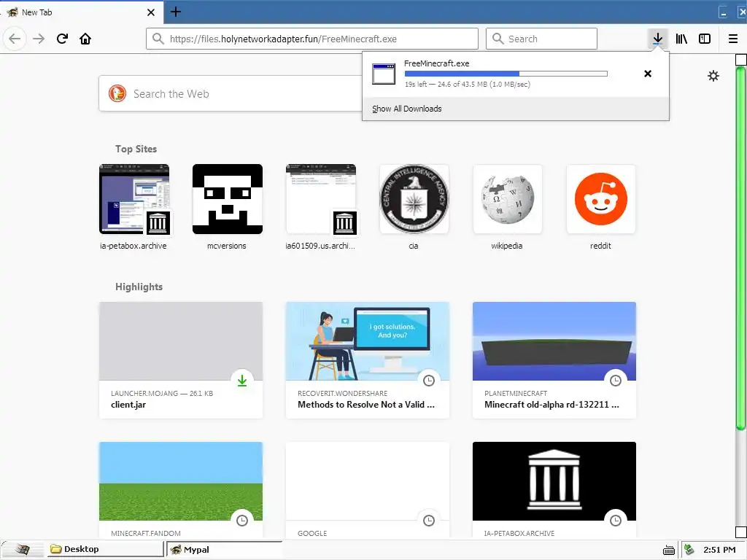Click the Top Sites heading
Viewport: 747px width, 560px height.
tap(136, 149)
